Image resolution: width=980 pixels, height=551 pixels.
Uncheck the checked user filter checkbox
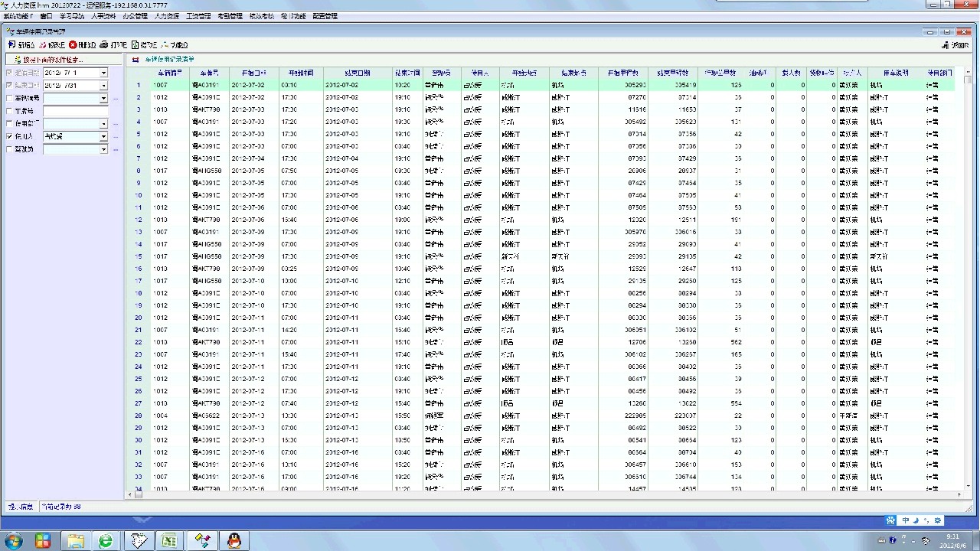(x=9, y=137)
